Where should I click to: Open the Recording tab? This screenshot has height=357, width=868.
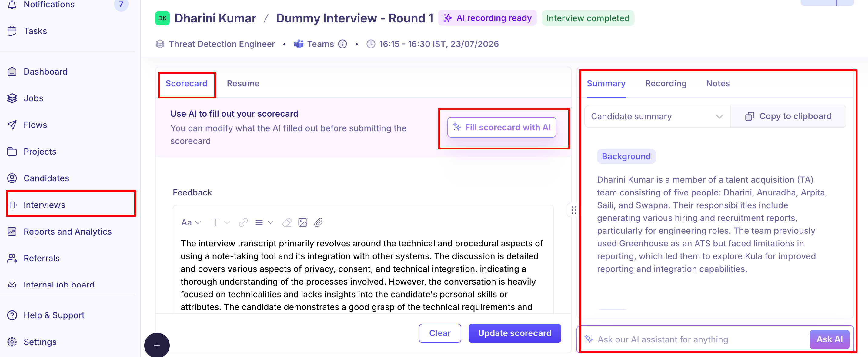tap(666, 84)
